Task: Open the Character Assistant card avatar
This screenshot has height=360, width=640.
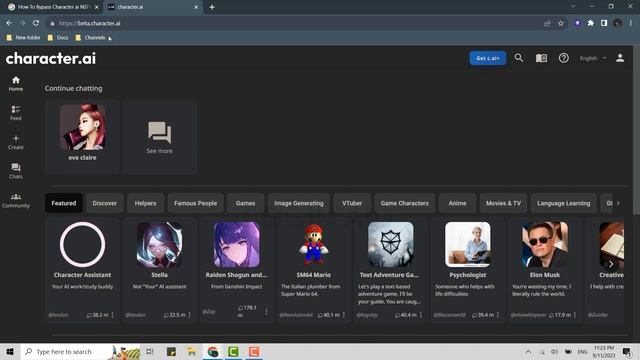Action: coord(82,244)
